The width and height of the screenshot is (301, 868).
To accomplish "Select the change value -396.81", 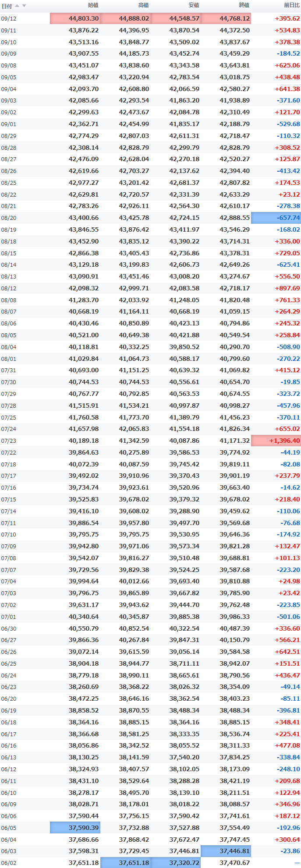I will 288,710.
